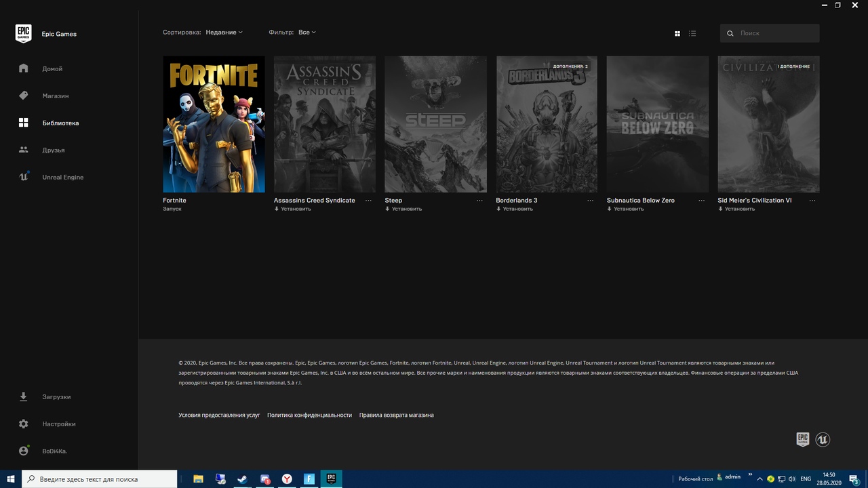Select the Civilization VI cover
The width and height of the screenshot is (868, 488).
(x=769, y=124)
